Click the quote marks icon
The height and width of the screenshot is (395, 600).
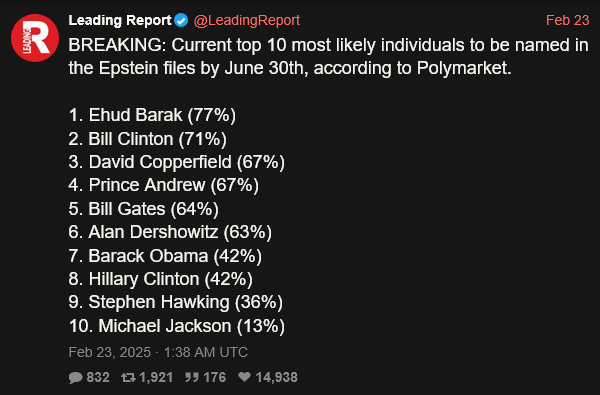(x=192, y=377)
